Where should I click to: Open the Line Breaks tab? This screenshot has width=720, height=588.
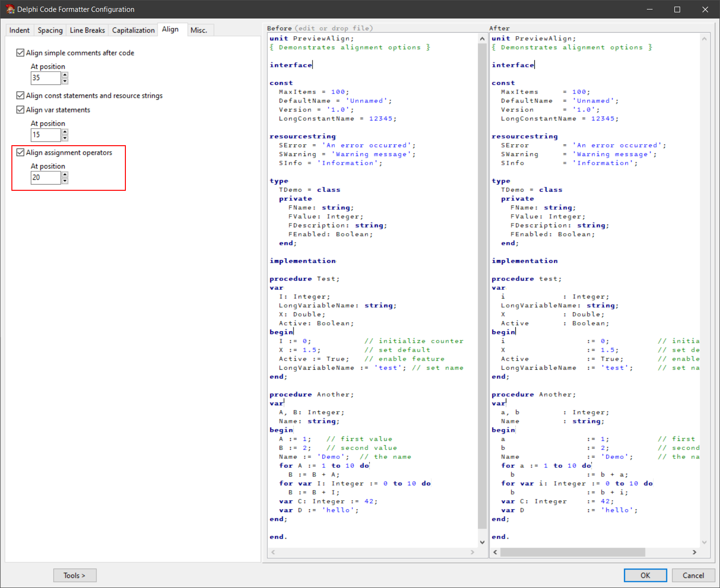click(87, 30)
